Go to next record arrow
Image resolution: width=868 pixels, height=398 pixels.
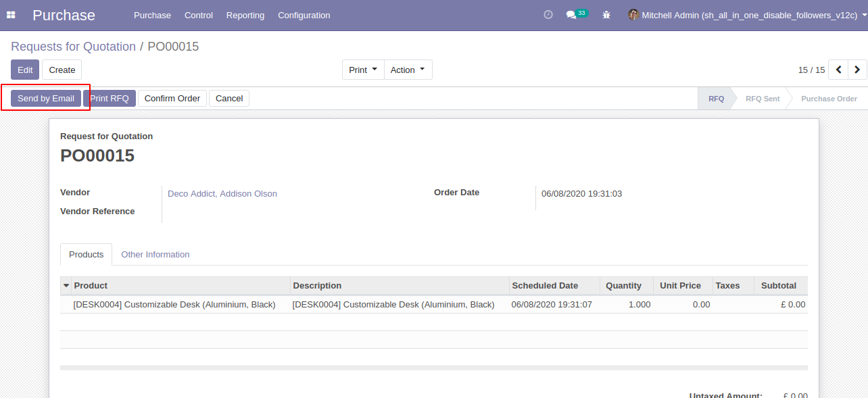[x=857, y=70]
